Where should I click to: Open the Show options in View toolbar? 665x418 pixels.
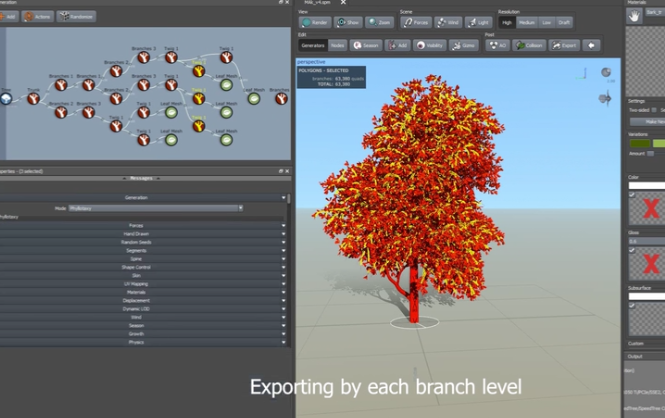[x=348, y=22]
